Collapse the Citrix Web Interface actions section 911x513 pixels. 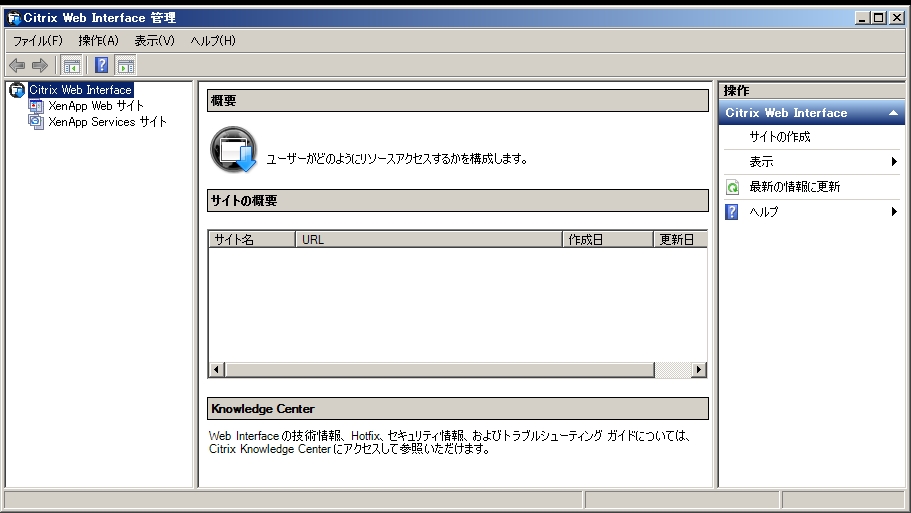click(893, 113)
